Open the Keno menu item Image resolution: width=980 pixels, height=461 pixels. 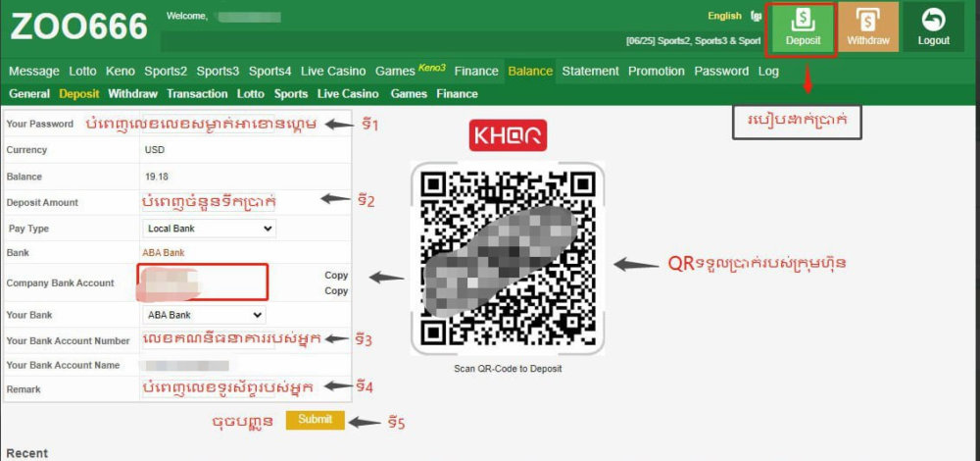(x=120, y=71)
